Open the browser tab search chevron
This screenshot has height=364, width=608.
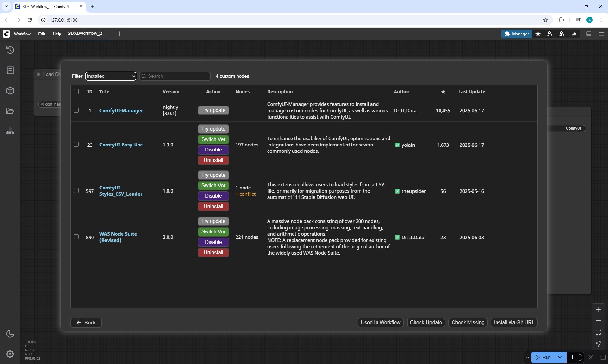(x=6, y=6)
